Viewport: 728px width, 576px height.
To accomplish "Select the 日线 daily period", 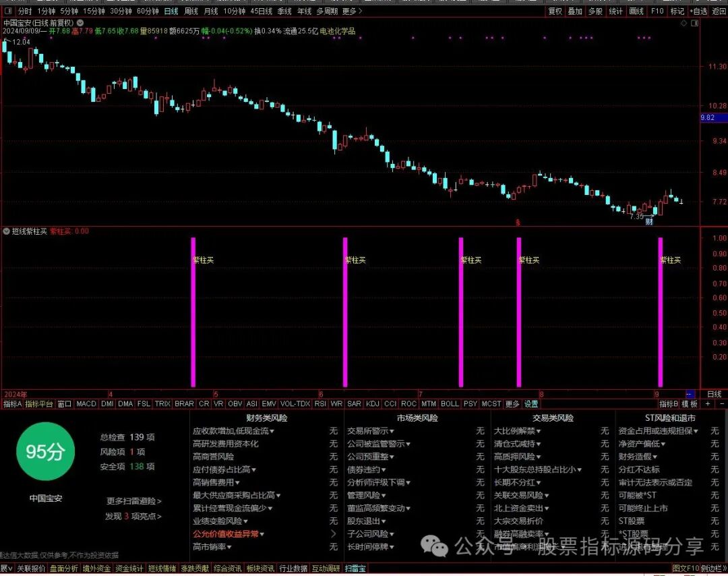I will 171,11.
